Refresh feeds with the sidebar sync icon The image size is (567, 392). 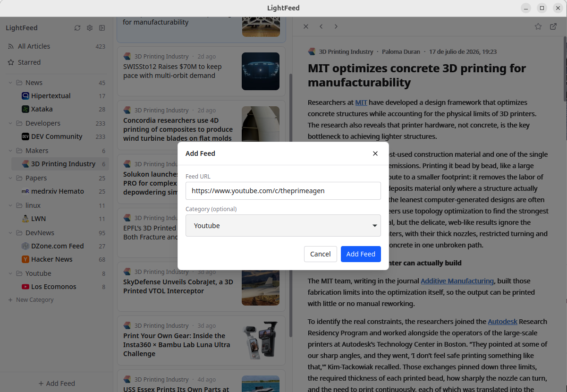pos(77,28)
